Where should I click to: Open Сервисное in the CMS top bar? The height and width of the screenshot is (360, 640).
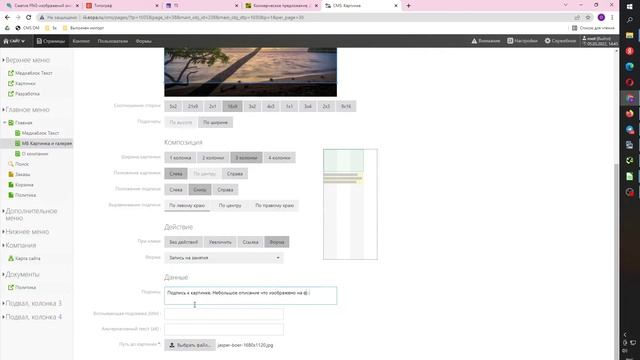click(x=560, y=41)
